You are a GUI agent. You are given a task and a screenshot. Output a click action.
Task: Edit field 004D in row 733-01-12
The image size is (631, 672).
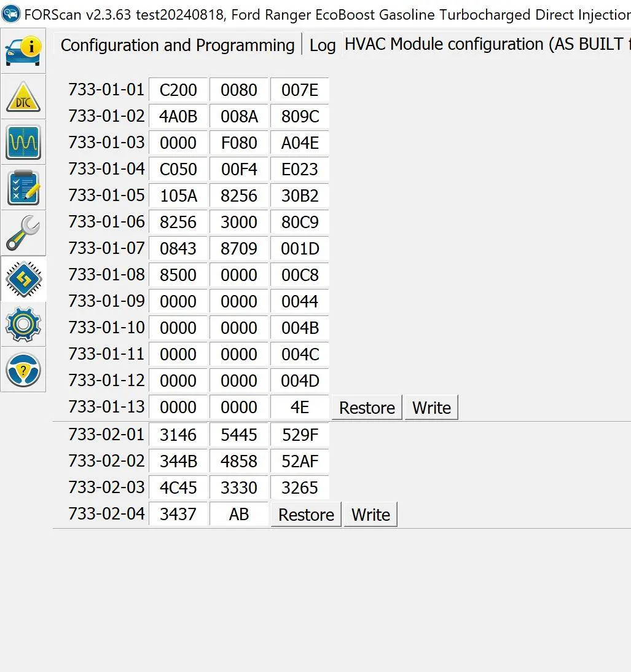tap(300, 381)
